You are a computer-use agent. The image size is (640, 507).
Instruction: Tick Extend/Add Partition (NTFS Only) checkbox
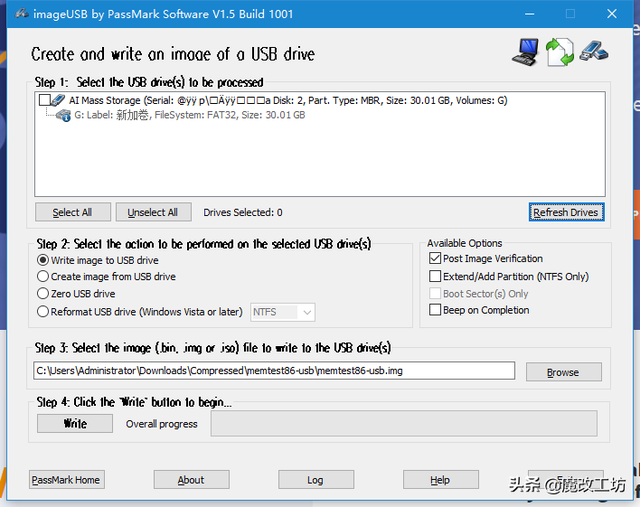[435, 276]
